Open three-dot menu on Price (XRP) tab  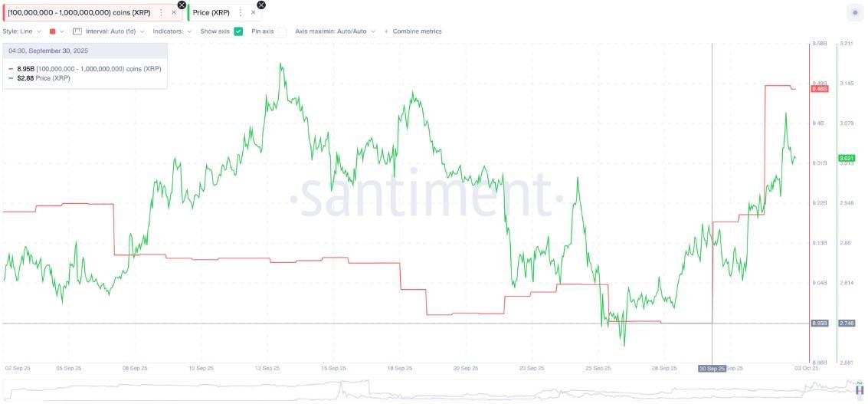[241, 12]
